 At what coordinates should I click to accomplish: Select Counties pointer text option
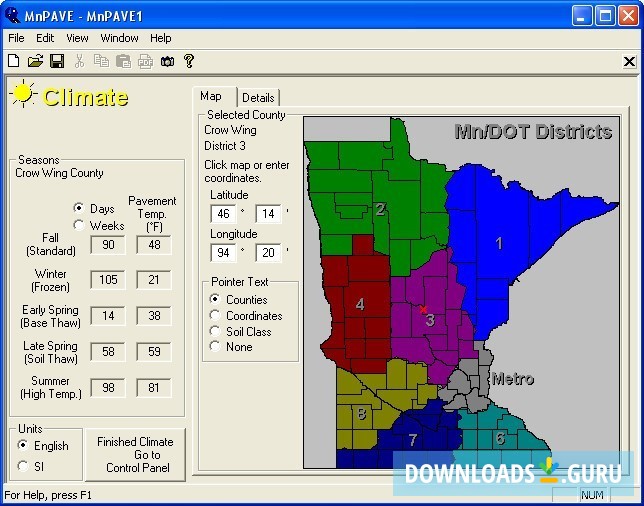click(x=215, y=299)
